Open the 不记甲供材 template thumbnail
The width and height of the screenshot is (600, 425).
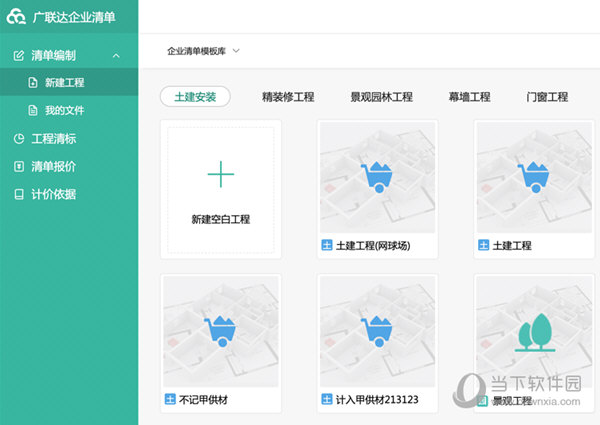(221, 331)
